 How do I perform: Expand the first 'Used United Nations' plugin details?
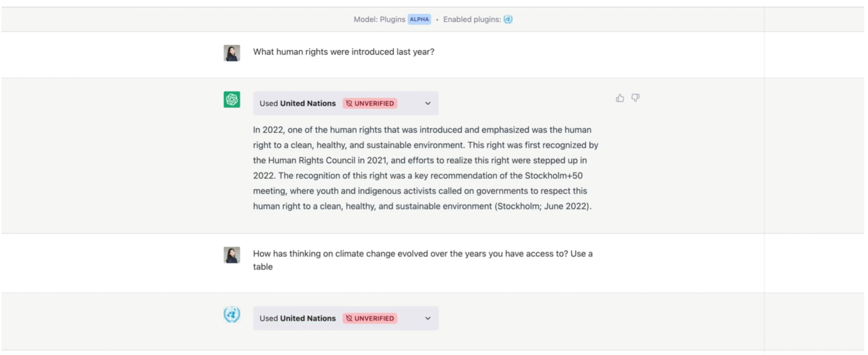pyautogui.click(x=427, y=103)
